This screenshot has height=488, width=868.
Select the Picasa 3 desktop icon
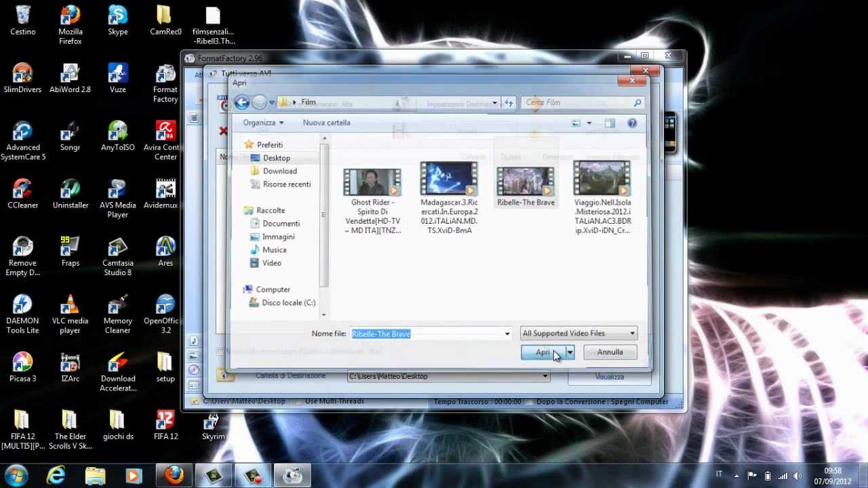pos(22,367)
